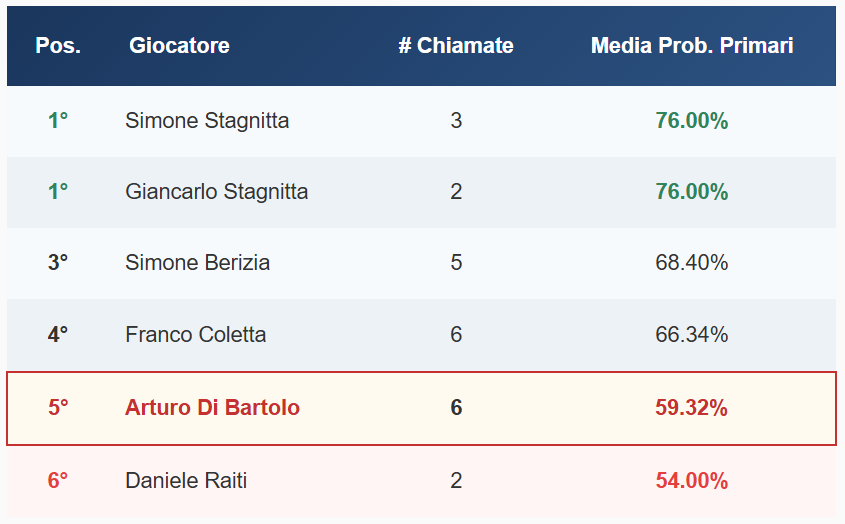Image resolution: width=845 pixels, height=524 pixels.
Task: Click the 68.40% probability value
Action: click(692, 263)
